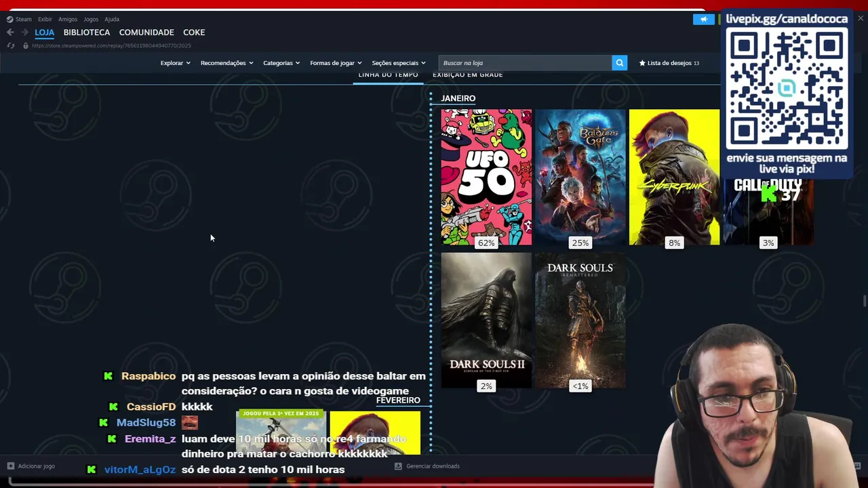
Task: Switch to the COMUNIDADE tab
Action: [x=146, y=32]
